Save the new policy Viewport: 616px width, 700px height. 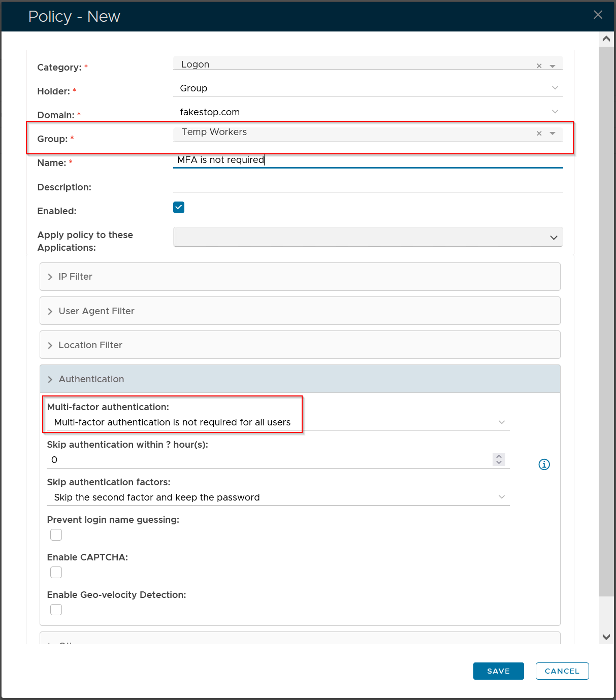498,671
